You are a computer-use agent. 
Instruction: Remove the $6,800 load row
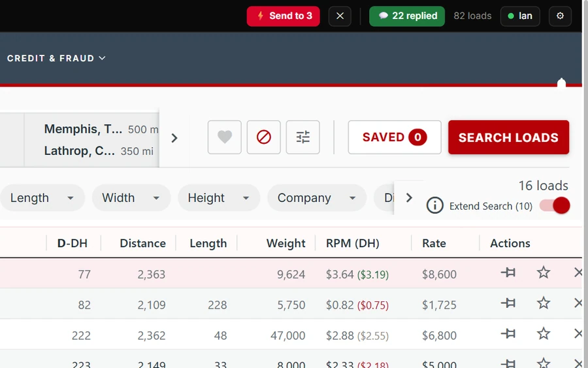pos(578,334)
